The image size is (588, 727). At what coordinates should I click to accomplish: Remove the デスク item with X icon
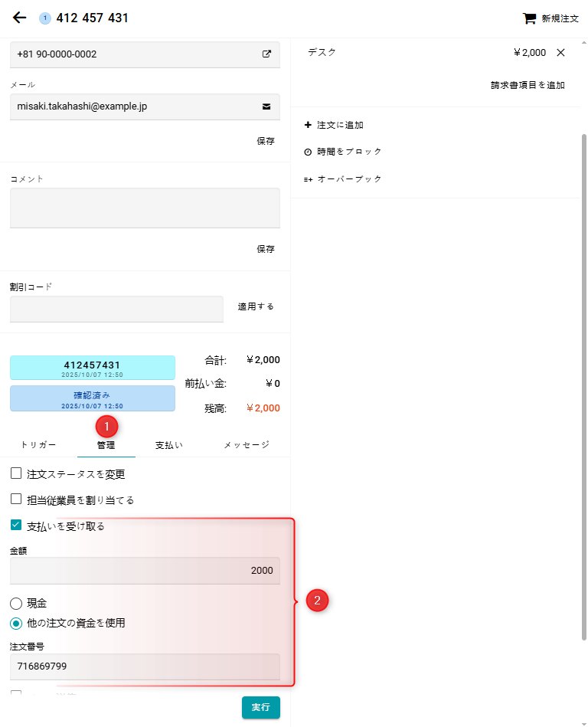point(560,52)
